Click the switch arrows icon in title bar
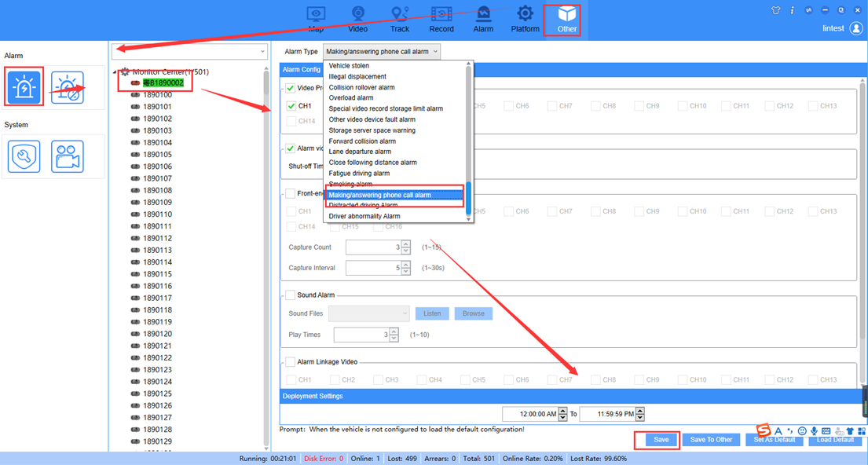Screen dimensions: 868x465 (809, 10)
